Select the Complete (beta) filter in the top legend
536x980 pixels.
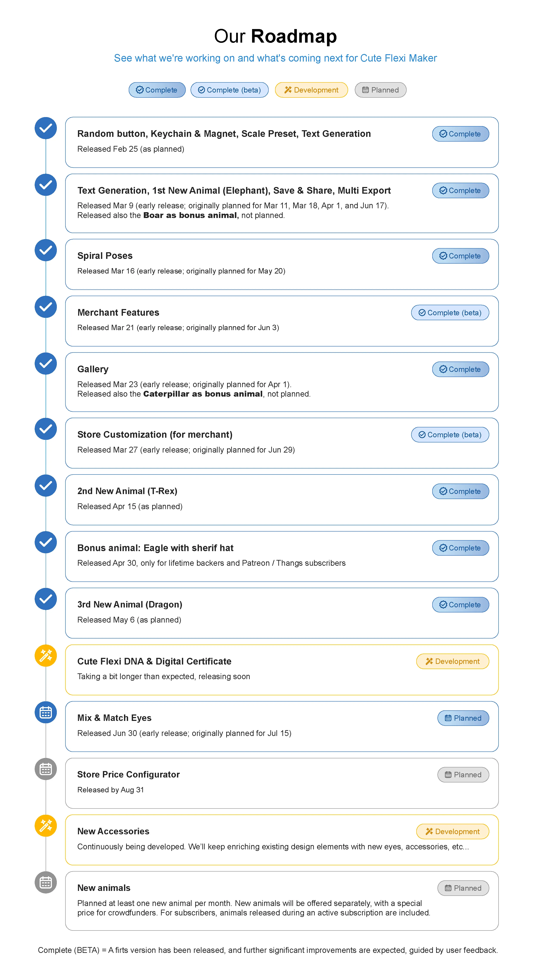pyautogui.click(x=229, y=90)
